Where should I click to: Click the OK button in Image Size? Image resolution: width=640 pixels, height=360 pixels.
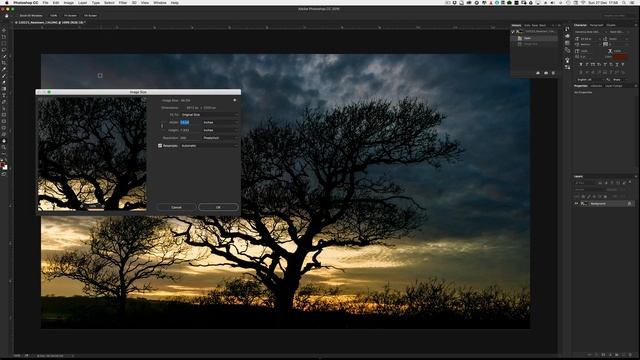pyautogui.click(x=218, y=207)
